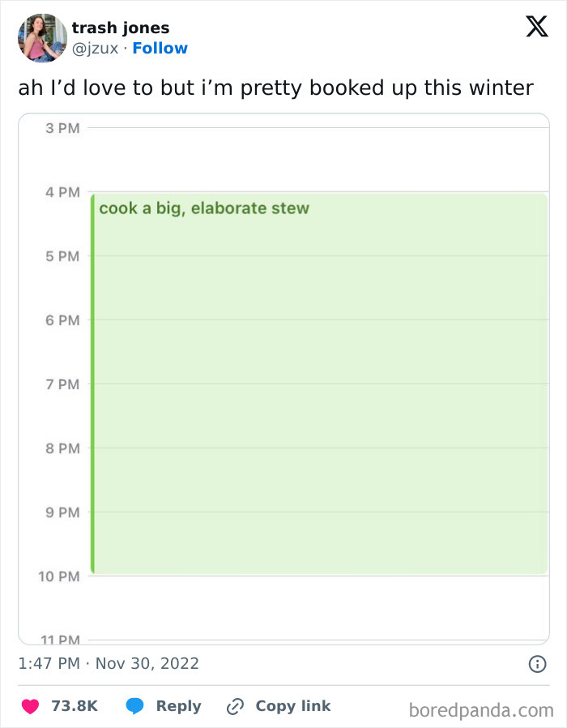This screenshot has width=567, height=728.
Task: Open the info icon near the timestamp
Action: point(539,663)
